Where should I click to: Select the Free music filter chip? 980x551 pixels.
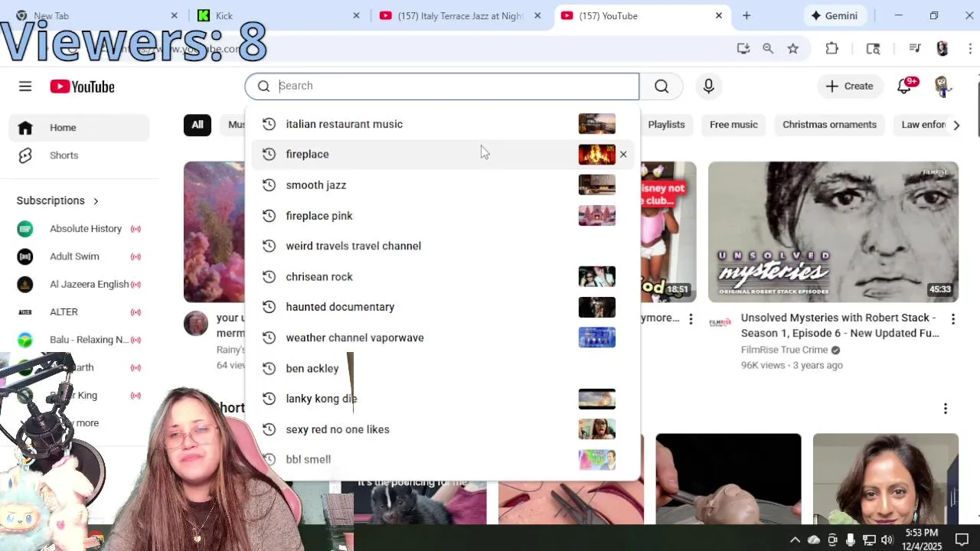tap(733, 125)
